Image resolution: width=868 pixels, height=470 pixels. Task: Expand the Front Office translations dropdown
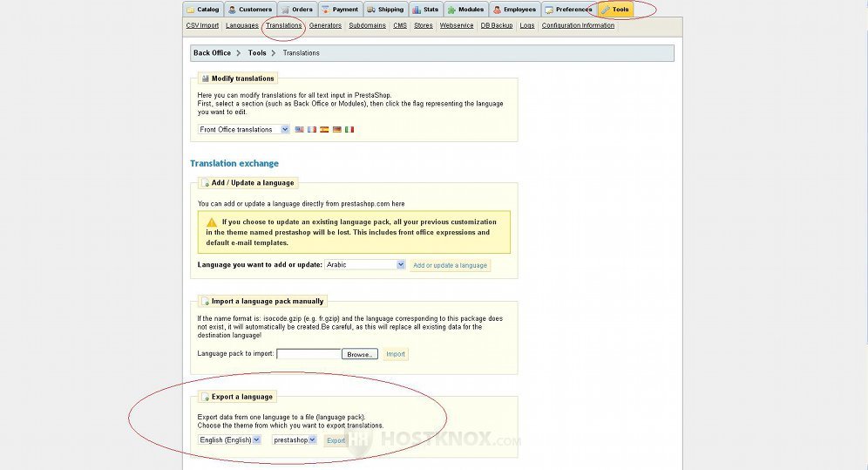tap(245, 130)
